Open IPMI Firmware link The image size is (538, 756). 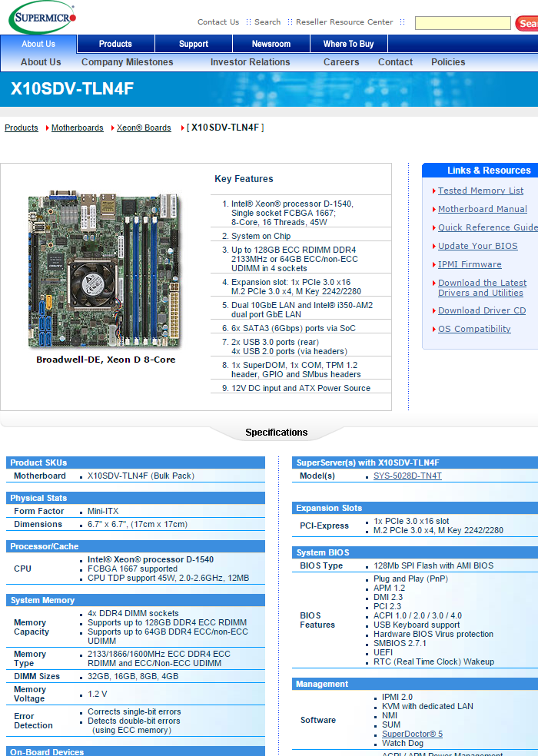coord(470,264)
